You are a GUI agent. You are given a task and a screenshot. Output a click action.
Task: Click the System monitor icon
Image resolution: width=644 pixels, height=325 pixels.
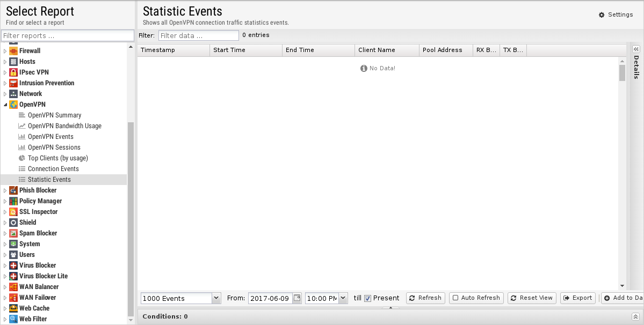(x=13, y=244)
